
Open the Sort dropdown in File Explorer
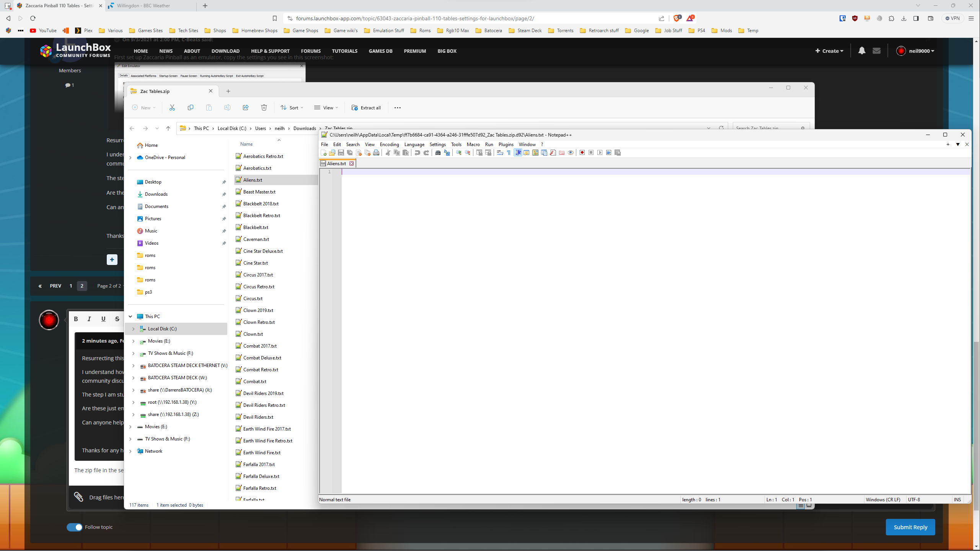(292, 108)
